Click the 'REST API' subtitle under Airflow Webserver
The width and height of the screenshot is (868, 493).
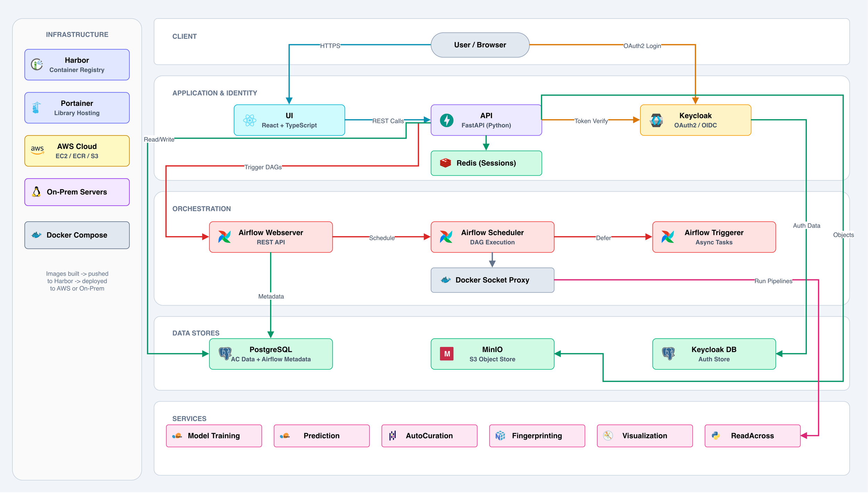coord(271,242)
